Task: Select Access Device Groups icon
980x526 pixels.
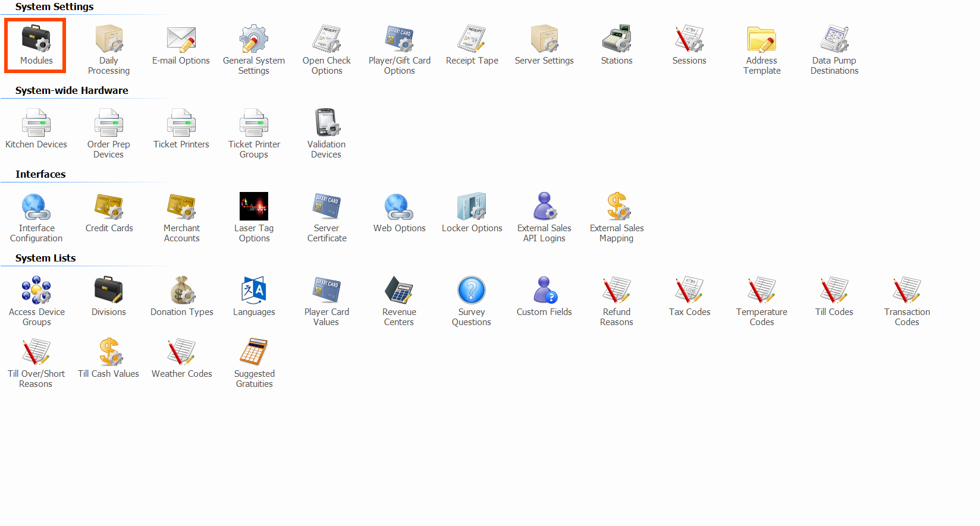Action: (x=36, y=291)
